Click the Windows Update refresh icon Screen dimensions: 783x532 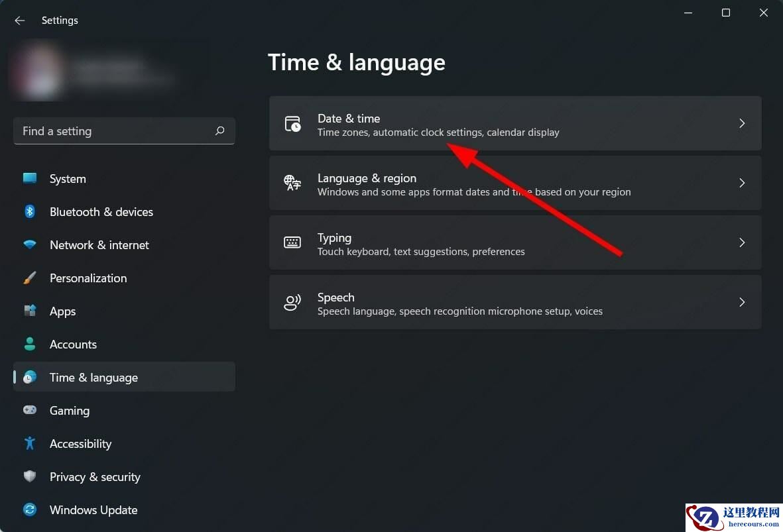pyautogui.click(x=30, y=509)
